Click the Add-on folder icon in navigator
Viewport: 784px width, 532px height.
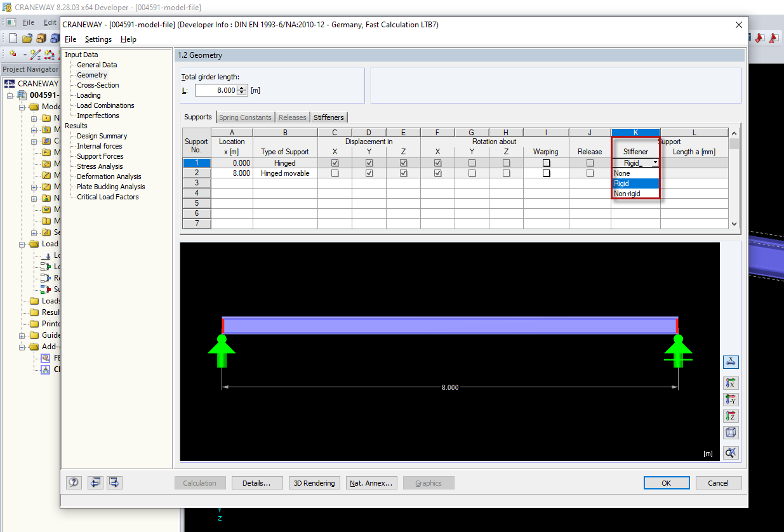click(x=34, y=347)
